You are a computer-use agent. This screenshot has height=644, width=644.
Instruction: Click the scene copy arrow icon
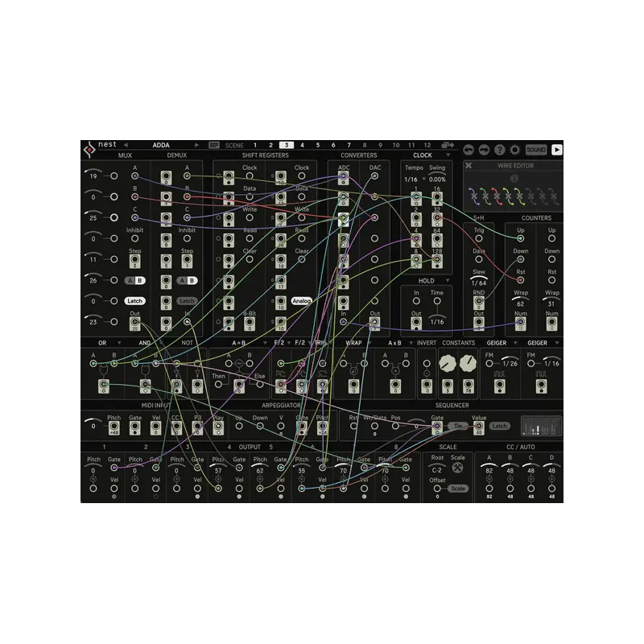pos(448,145)
